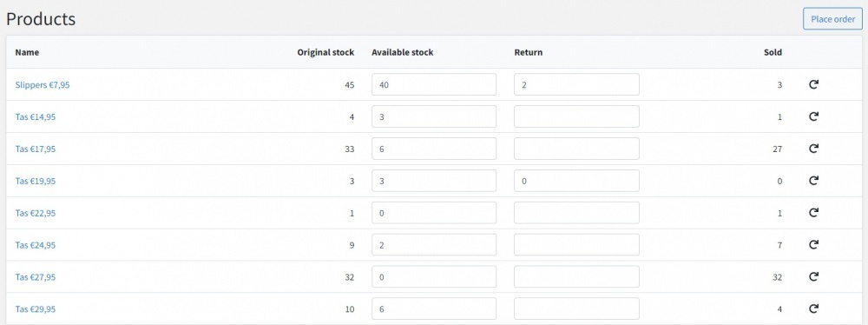
Task: Click the Name column header
Action: (27, 53)
